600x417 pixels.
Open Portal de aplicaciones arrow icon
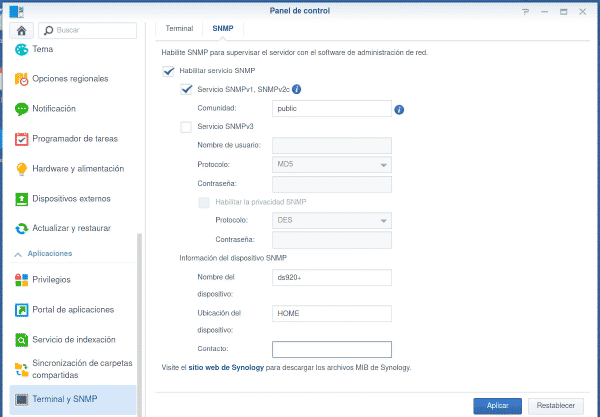[x=21, y=310]
